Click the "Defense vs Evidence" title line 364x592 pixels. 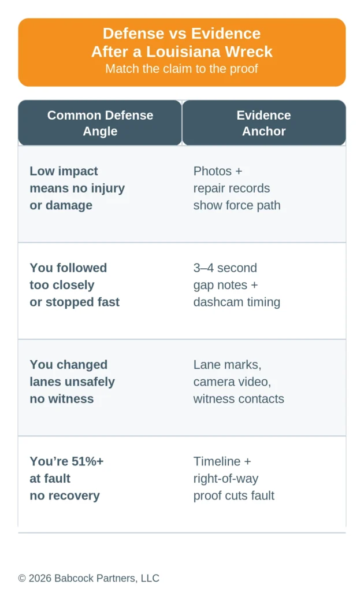click(x=181, y=34)
